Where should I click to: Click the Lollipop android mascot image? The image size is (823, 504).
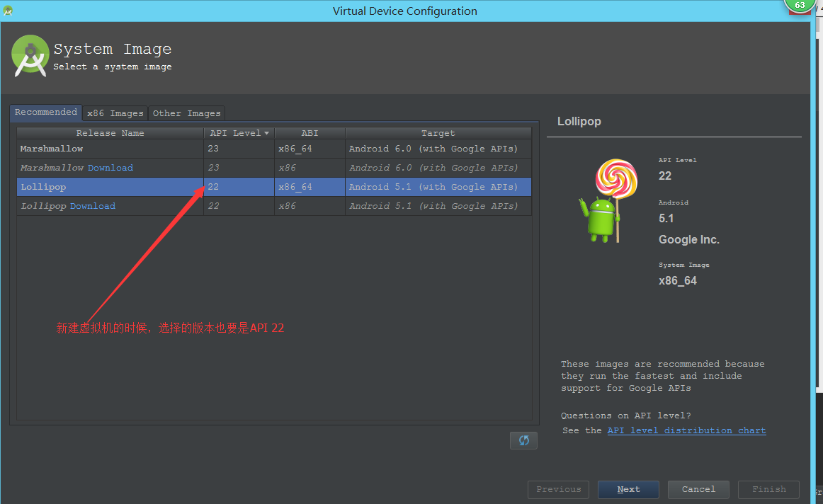click(x=608, y=201)
